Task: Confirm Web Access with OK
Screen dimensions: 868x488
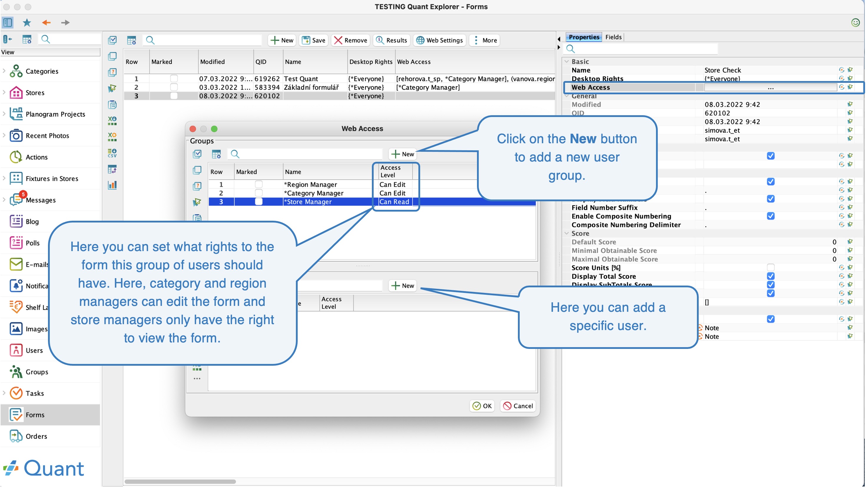Action: pos(482,406)
